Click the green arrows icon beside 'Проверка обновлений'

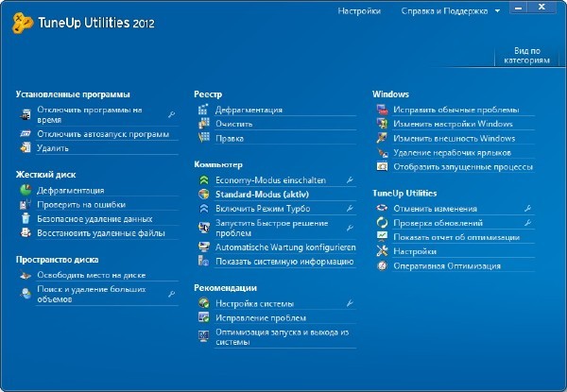click(x=382, y=223)
